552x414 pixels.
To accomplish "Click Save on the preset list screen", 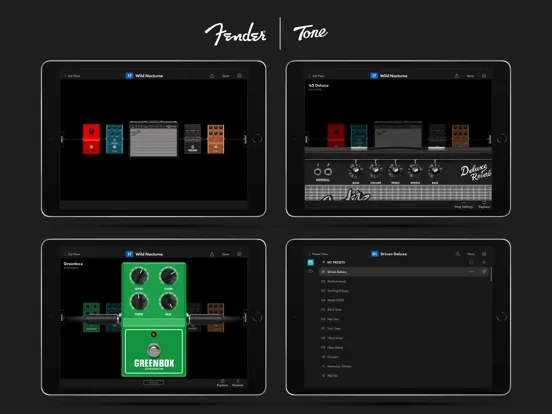I will tap(471, 254).
